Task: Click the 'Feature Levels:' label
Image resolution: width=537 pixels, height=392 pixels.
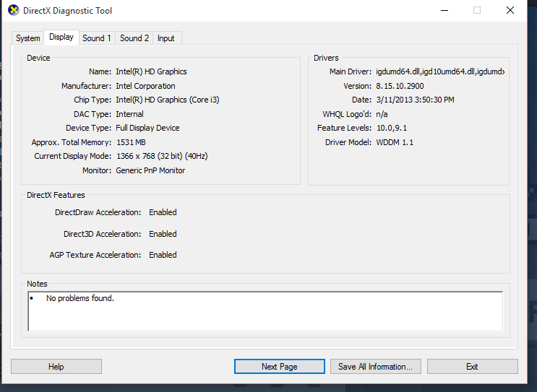Action: click(344, 128)
